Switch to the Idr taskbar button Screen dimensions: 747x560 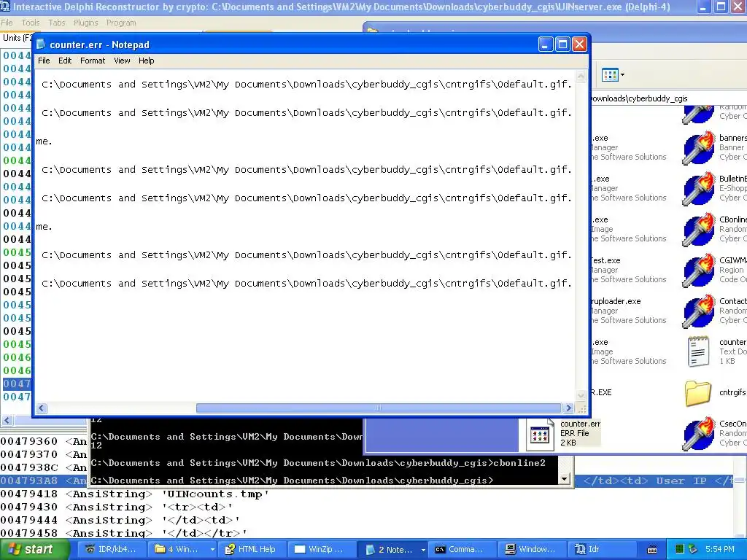pyautogui.click(x=600, y=550)
